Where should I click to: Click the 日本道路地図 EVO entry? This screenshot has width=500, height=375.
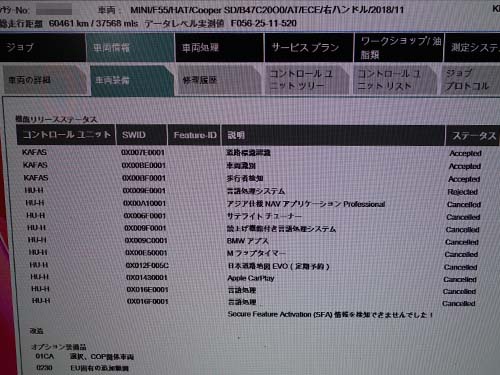click(x=278, y=266)
